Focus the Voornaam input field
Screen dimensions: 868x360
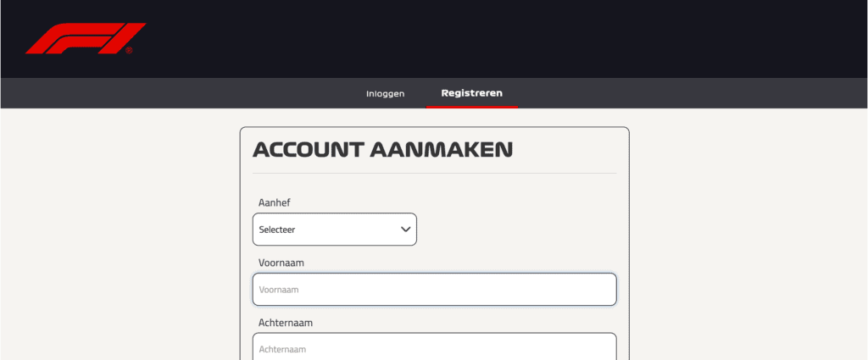click(434, 290)
